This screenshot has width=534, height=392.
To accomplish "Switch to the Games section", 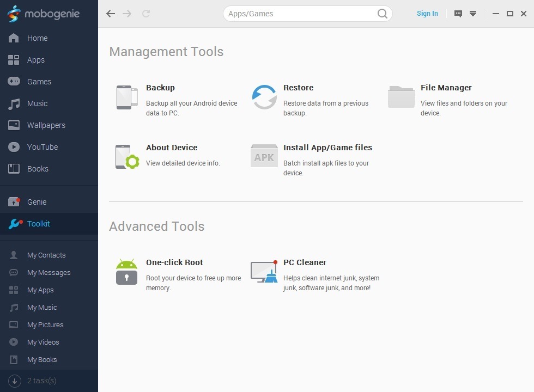I will click(39, 82).
